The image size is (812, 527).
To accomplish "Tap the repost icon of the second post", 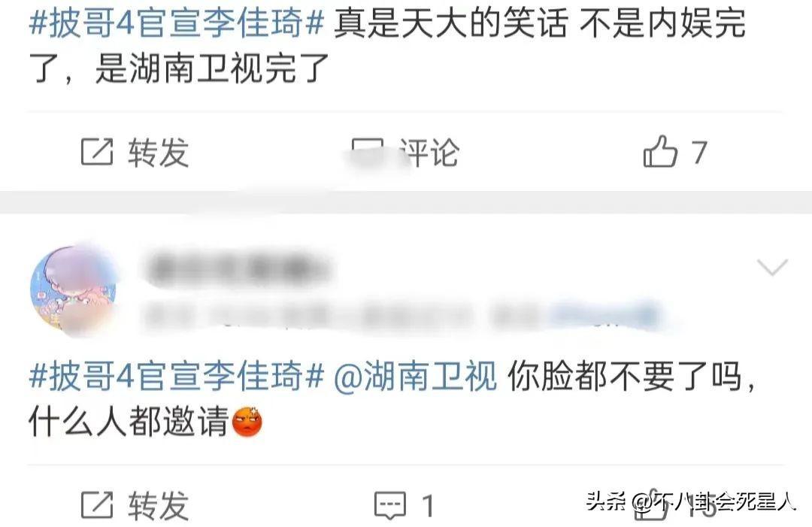I will coord(97,504).
